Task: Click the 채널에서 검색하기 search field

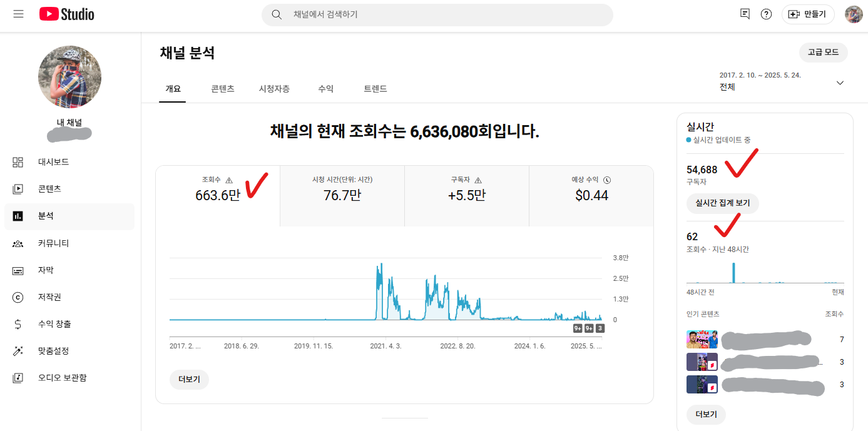Action: (x=437, y=14)
